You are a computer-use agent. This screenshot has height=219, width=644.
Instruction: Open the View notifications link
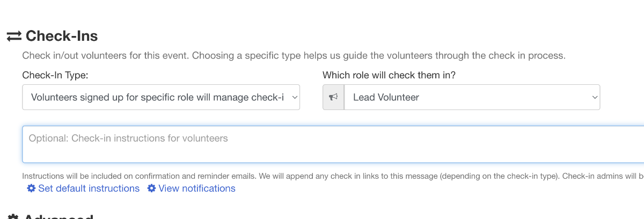(197, 188)
